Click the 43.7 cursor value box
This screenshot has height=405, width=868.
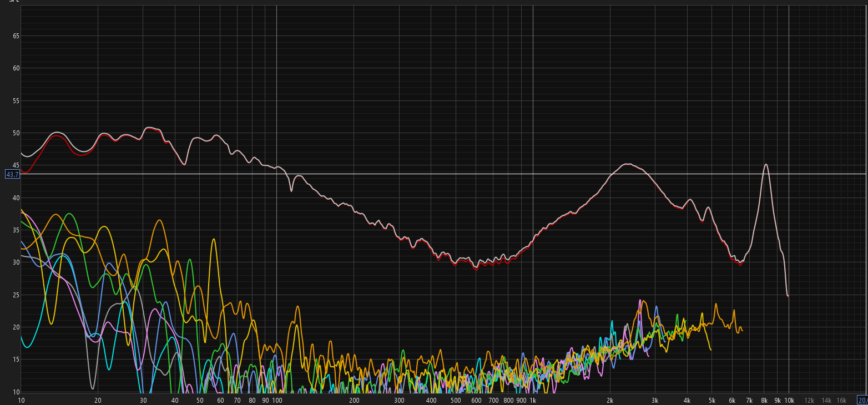click(x=12, y=174)
